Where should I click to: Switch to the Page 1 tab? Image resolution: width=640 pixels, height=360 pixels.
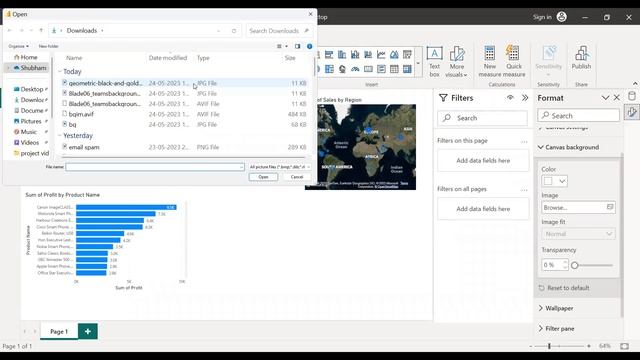click(59, 331)
